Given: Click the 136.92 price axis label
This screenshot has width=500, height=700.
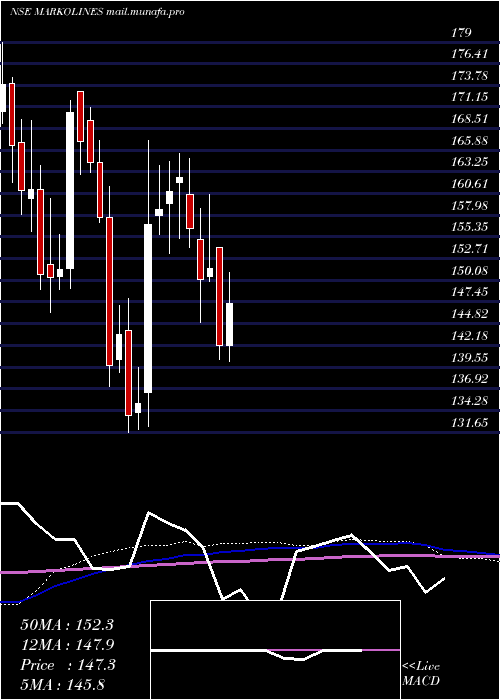Looking at the screenshot, I should point(469,379).
